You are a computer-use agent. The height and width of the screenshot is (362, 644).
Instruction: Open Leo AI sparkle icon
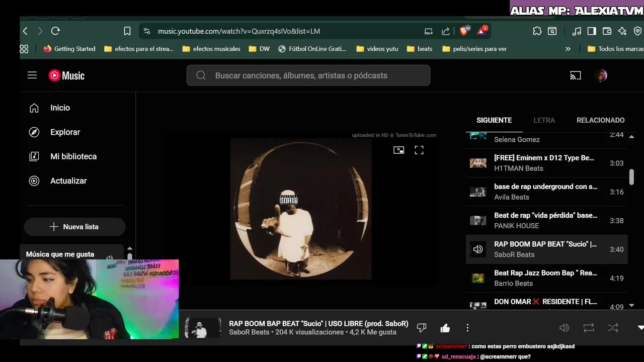(622, 31)
